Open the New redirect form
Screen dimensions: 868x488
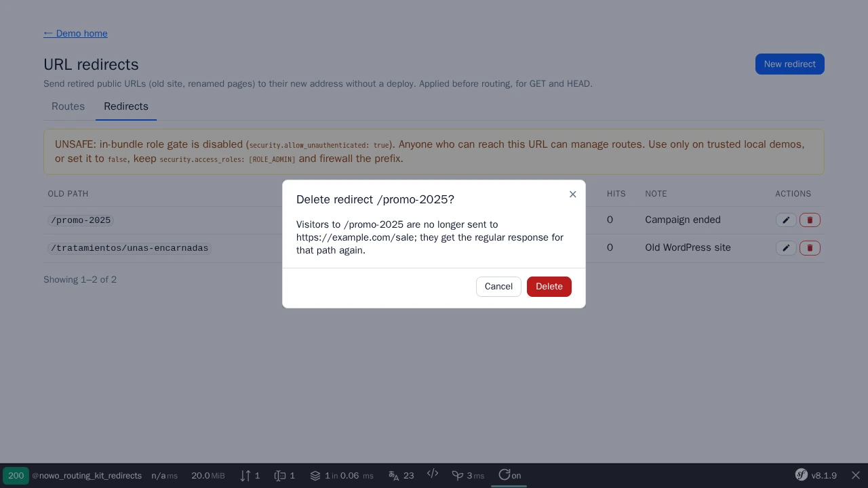click(790, 64)
